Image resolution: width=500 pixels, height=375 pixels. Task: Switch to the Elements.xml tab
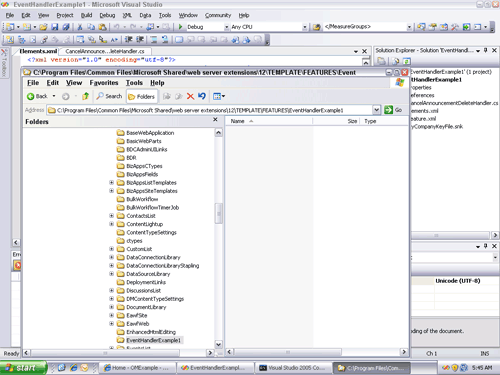click(x=38, y=51)
